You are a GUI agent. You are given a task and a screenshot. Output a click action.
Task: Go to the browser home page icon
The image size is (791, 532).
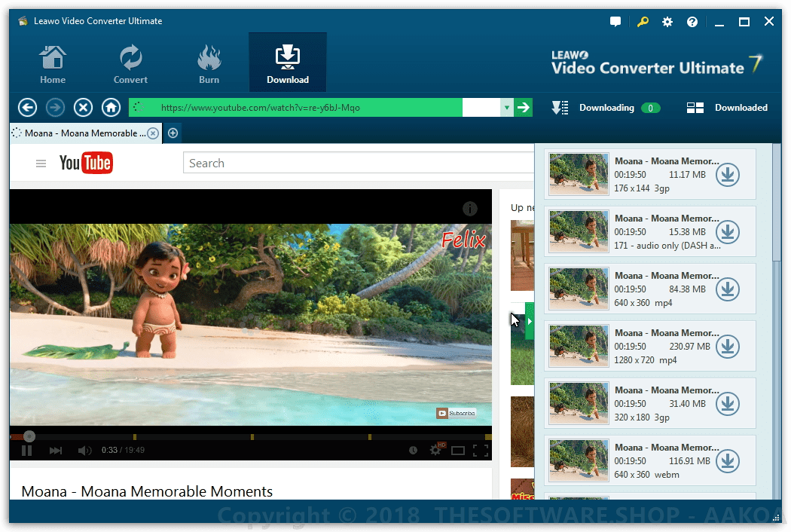[111, 108]
